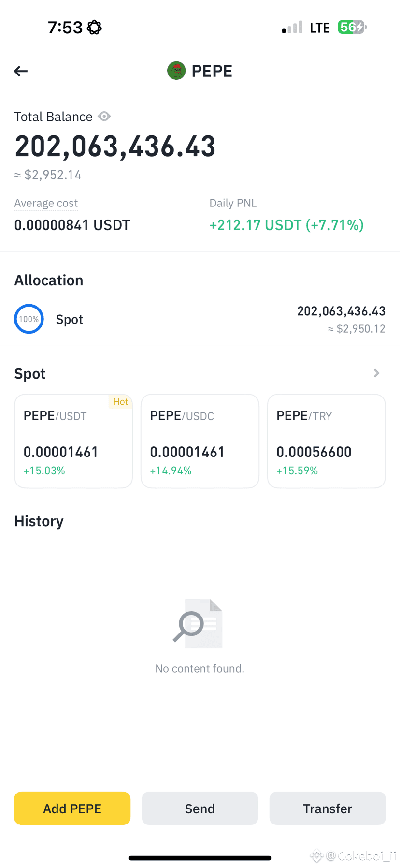Tap the Hot badge on PEPE/USDT
Viewport: 400px width, 868px height.
120,401
